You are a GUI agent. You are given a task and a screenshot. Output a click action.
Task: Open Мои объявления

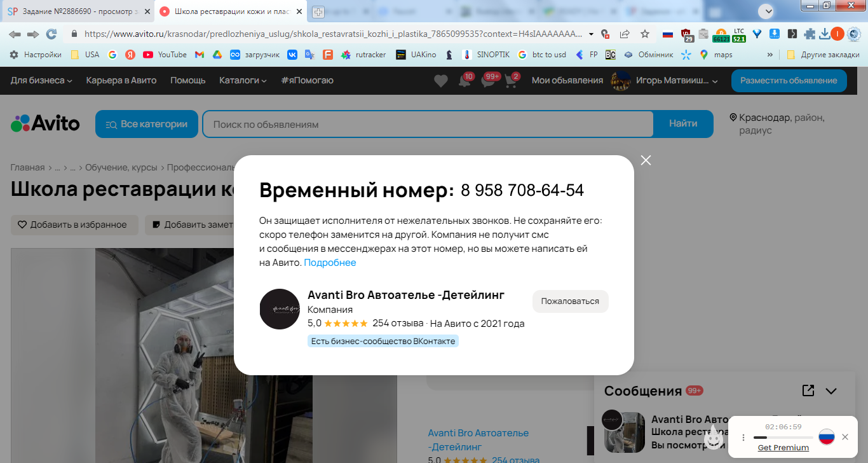[567, 81]
